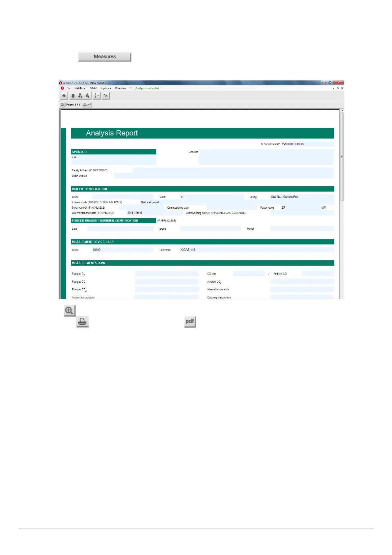Click the large printer icon below the window
392x555 pixels.
click(82, 322)
